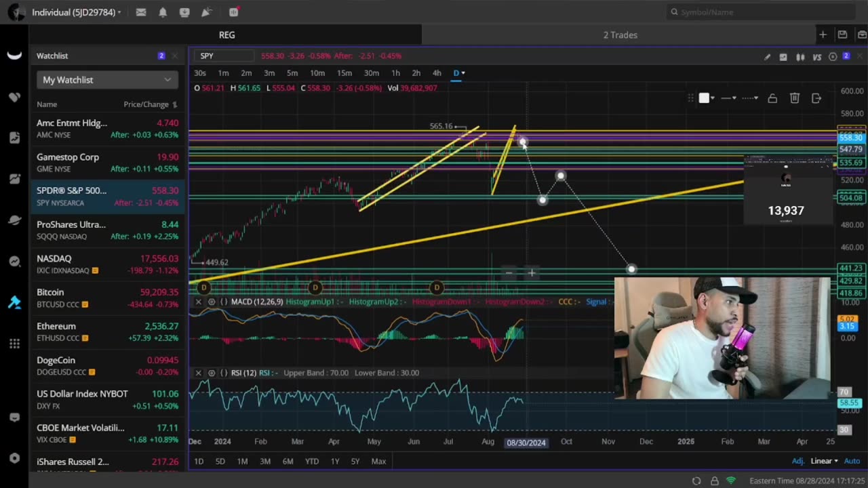Open the My Watchlist dropdown
The width and height of the screenshot is (868, 488).
pos(107,80)
